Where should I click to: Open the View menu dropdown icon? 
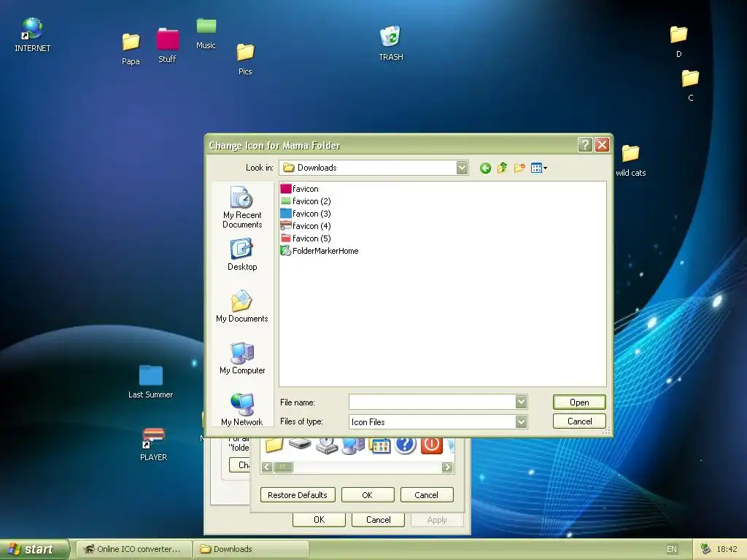539,168
